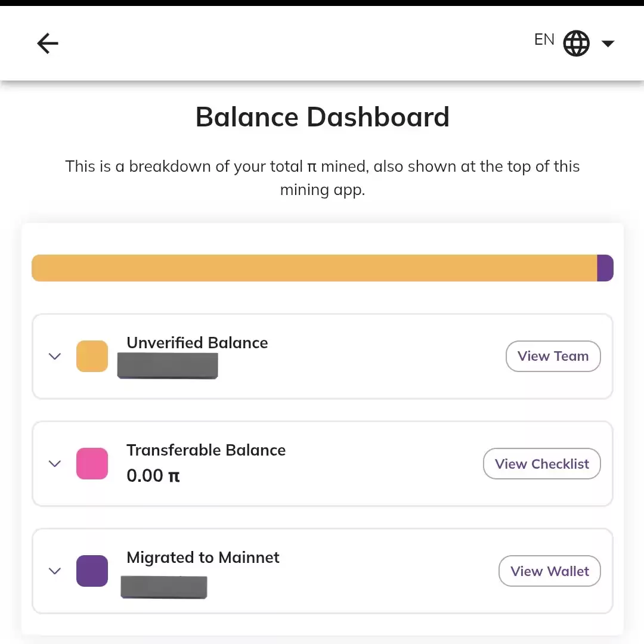Click the orange Unverified Balance swatch
Image resolution: width=644 pixels, height=644 pixels.
tap(92, 356)
